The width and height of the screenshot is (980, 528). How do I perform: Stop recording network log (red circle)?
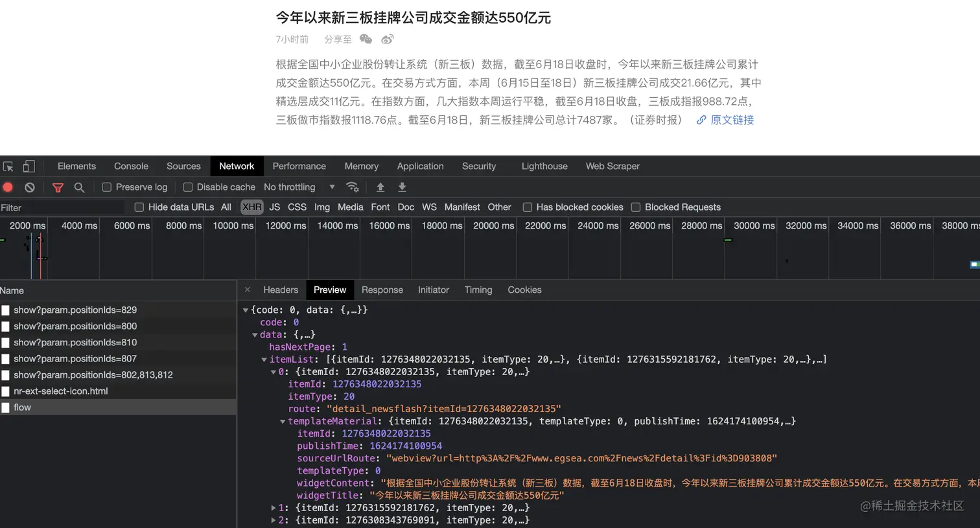click(x=8, y=187)
